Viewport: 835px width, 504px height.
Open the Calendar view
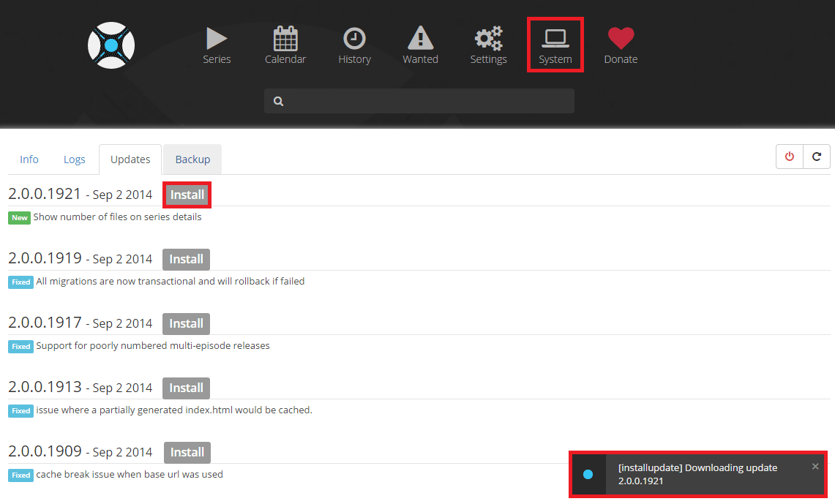285,46
